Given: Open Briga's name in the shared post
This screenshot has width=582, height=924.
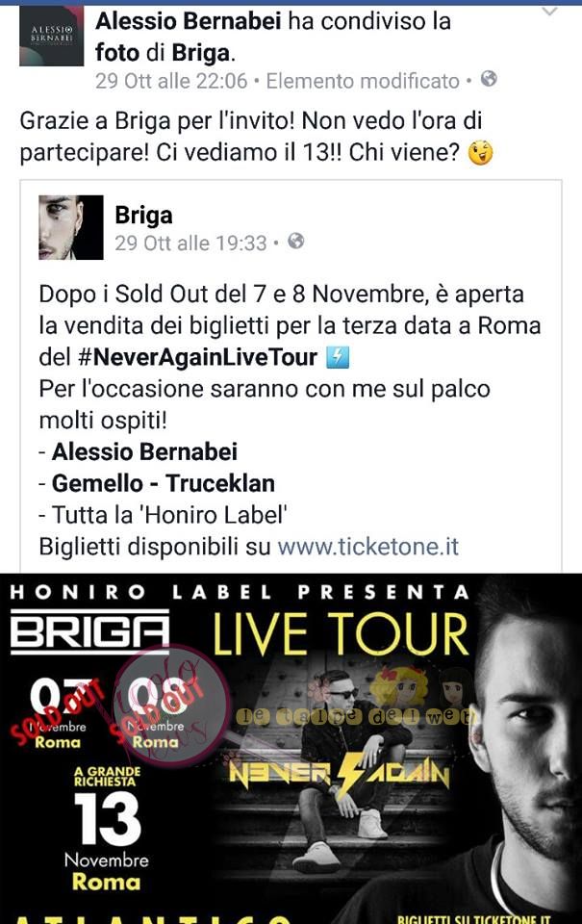Looking at the screenshot, I should [143, 216].
